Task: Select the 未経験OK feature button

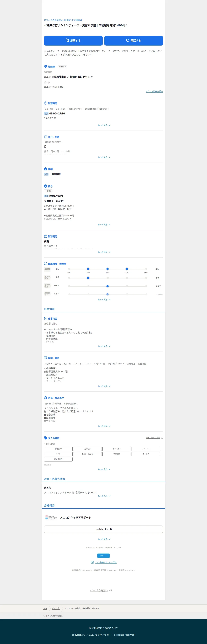Action: 58,449
